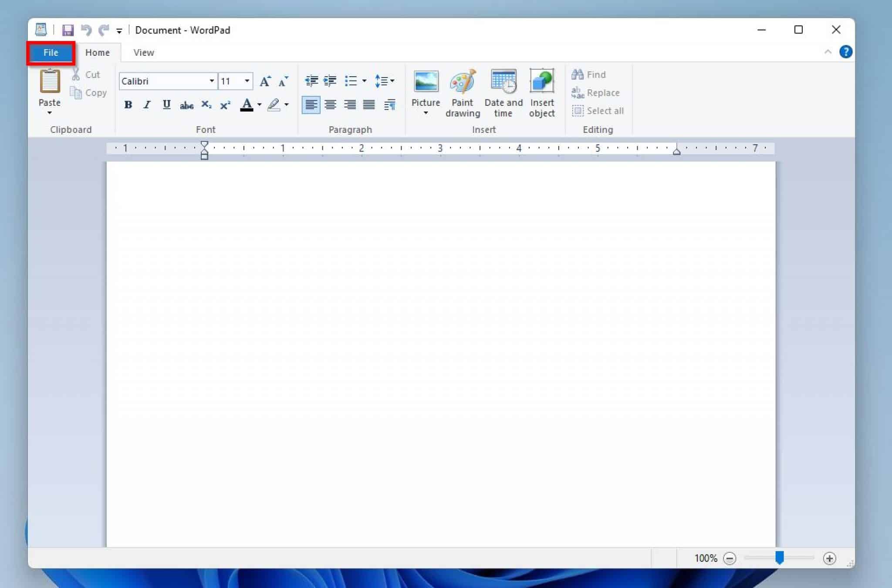This screenshot has width=892, height=588.
Task: Open the Paragraph settings icon
Action: [390, 105]
